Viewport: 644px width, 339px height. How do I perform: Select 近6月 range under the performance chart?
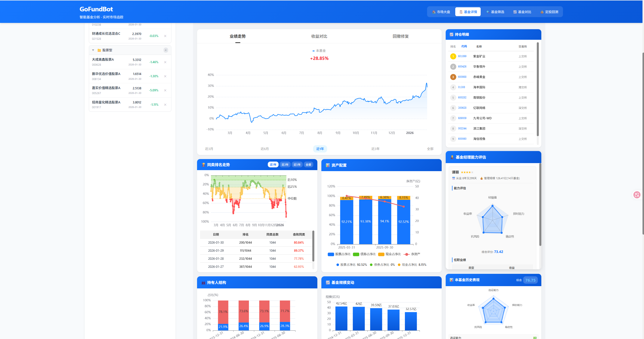[x=264, y=149]
